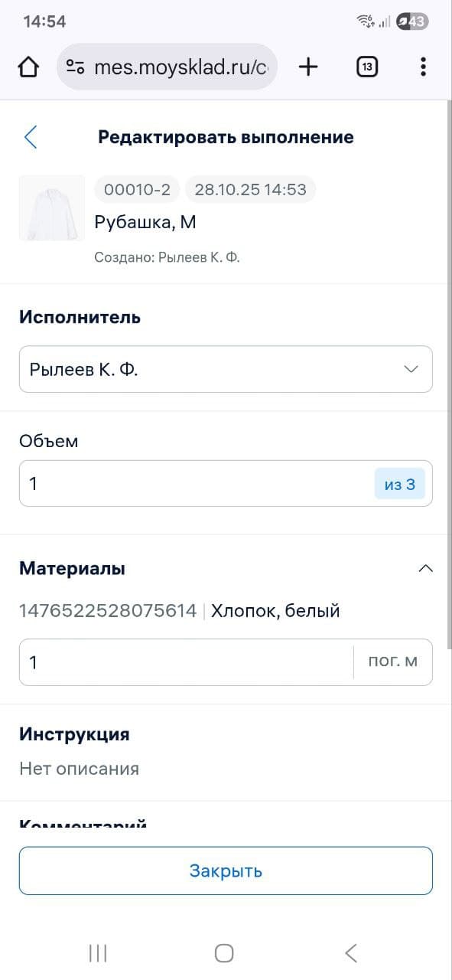Tap the из 3 volume badge
Viewport: 452px width, 980px height.
click(x=400, y=483)
